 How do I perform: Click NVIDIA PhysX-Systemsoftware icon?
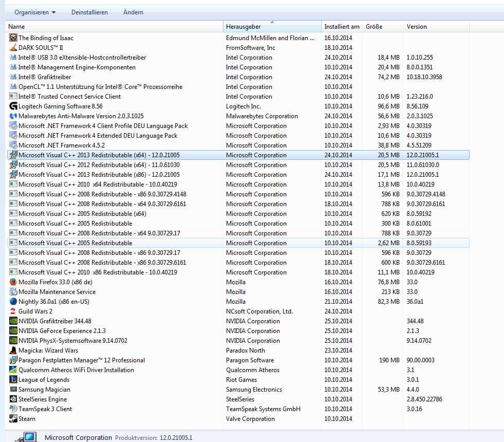[13, 340]
